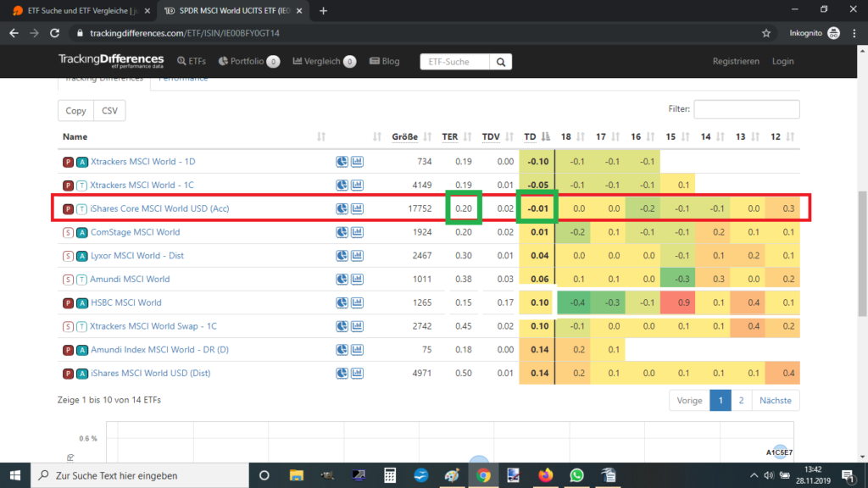The height and width of the screenshot is (488, 868).
Task: Open ETFs menu in navigation
Action: click(x=192, y=61)
